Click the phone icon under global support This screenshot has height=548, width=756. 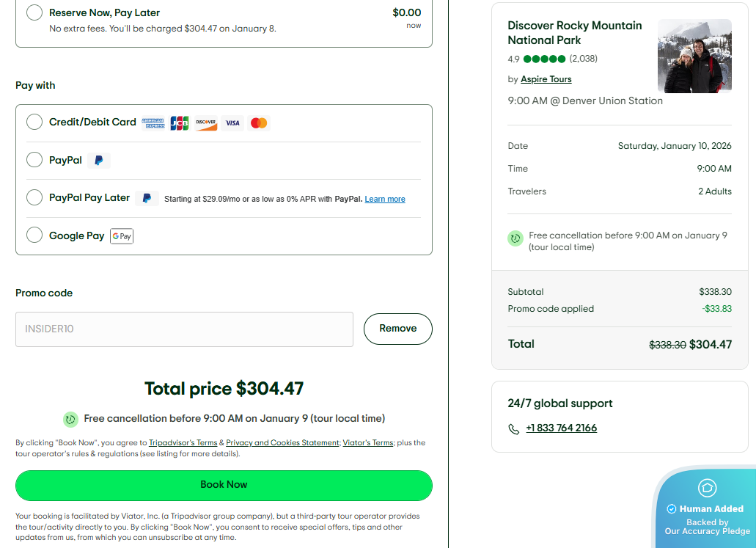(514, 428)
